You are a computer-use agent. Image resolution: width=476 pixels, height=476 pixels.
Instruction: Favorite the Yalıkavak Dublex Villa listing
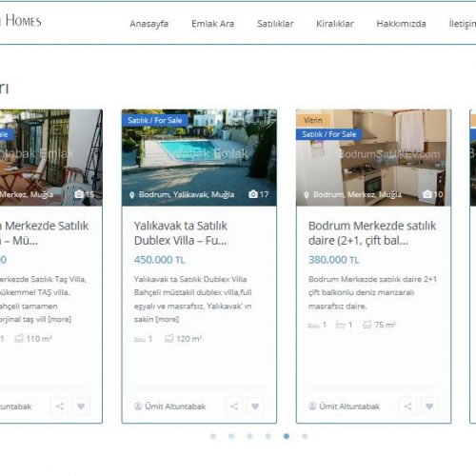point(255,406)
